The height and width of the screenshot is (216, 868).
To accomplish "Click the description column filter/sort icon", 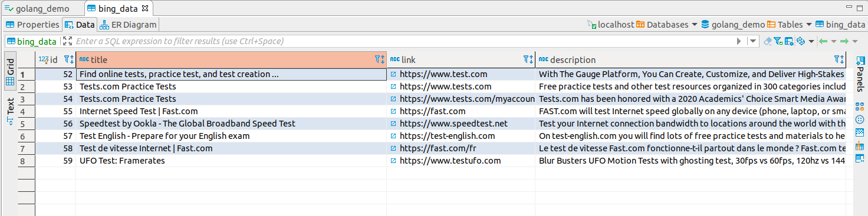I will [839, 59].
